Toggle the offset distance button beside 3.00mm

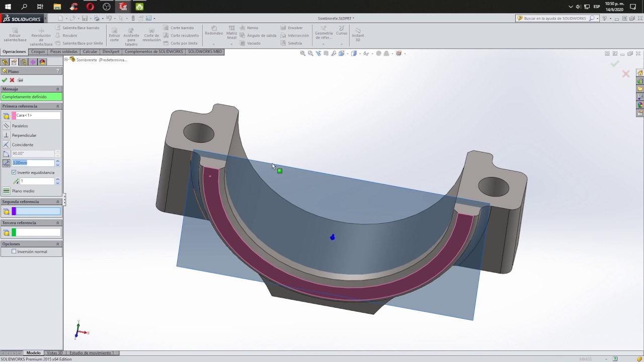[6, 163]
